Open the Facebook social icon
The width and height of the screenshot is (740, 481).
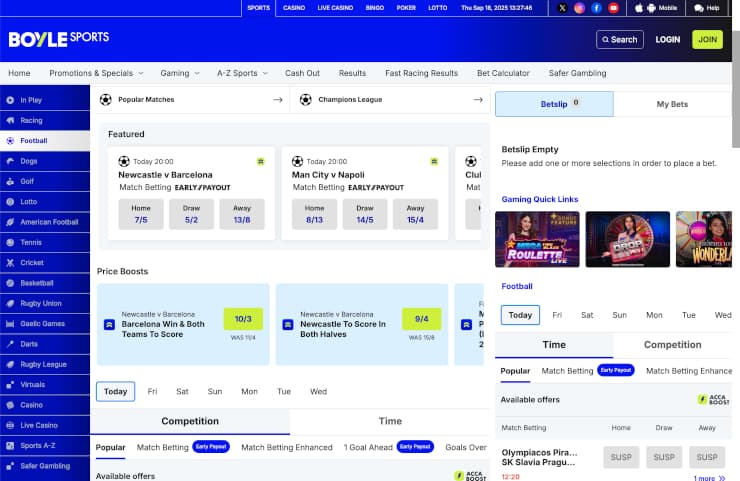pyautogui.click(x=596, y=8)
